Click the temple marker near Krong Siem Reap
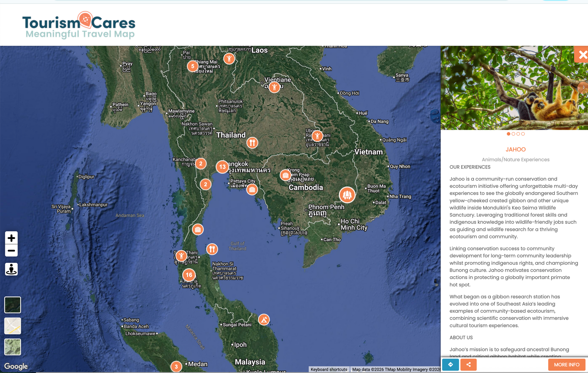The width and height of the screenshot is (588, 373). (285, 175)
